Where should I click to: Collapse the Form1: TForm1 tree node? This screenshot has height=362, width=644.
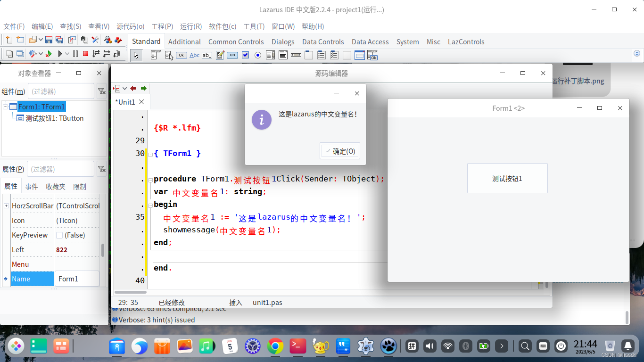pos(5,107)
